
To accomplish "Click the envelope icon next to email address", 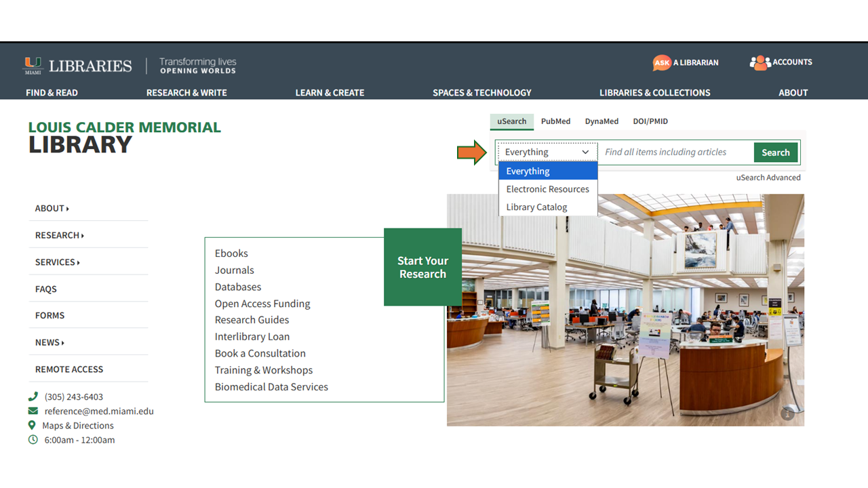I will coord(33,411).
